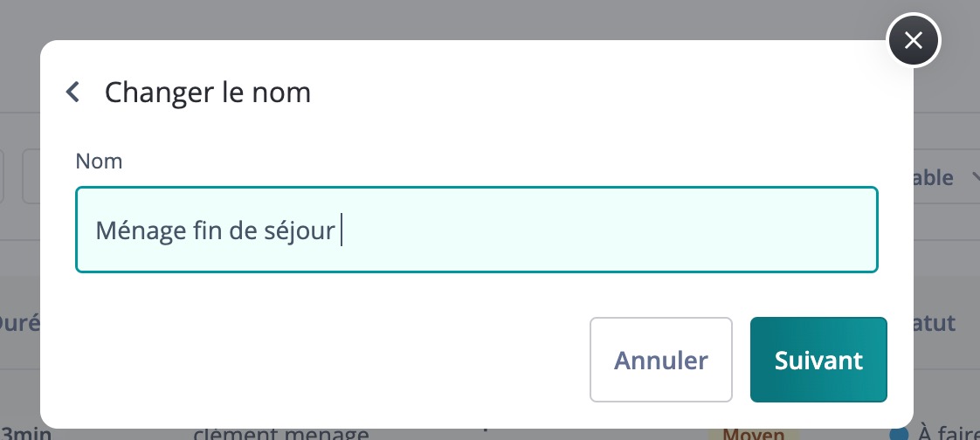Expand the partially hidden dropdown chevron behind dialog
Image resolution: width=980 pixels, height=440 pixels.
click(x=974, y=177)
